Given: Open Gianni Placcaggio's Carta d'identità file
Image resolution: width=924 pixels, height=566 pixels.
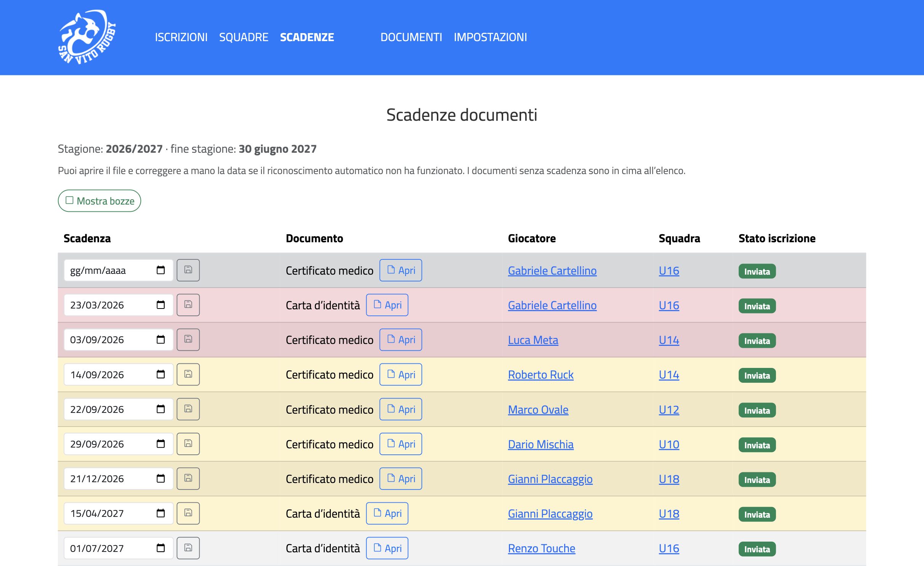Looking at the screenshot, I should pyautogui.click(x=387, y=513).
